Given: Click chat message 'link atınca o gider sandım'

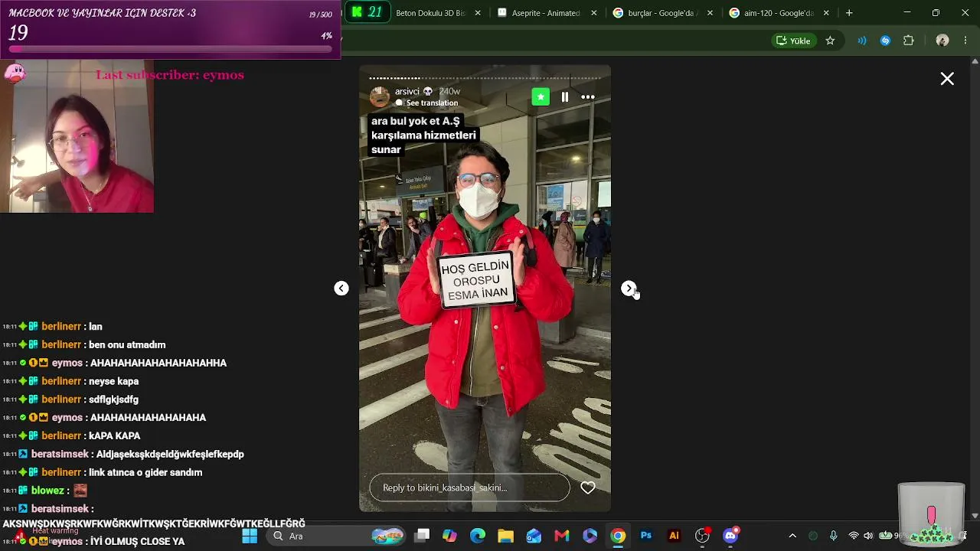Looking at the screenshot, I should [146, 472].
